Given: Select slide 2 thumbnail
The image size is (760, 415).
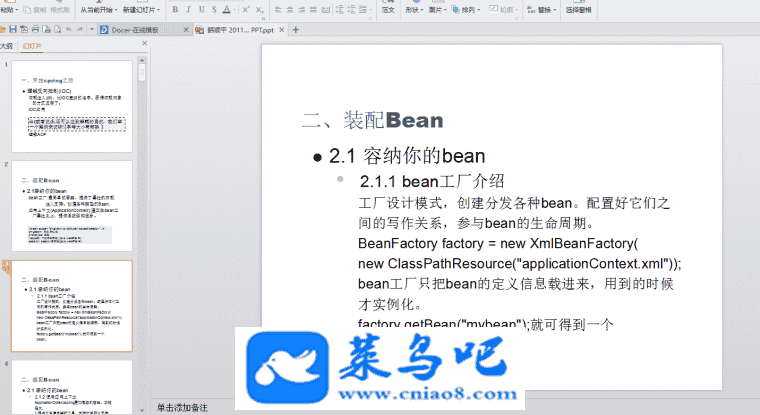Looking at the screenshot, I should (x=78, y=204).
